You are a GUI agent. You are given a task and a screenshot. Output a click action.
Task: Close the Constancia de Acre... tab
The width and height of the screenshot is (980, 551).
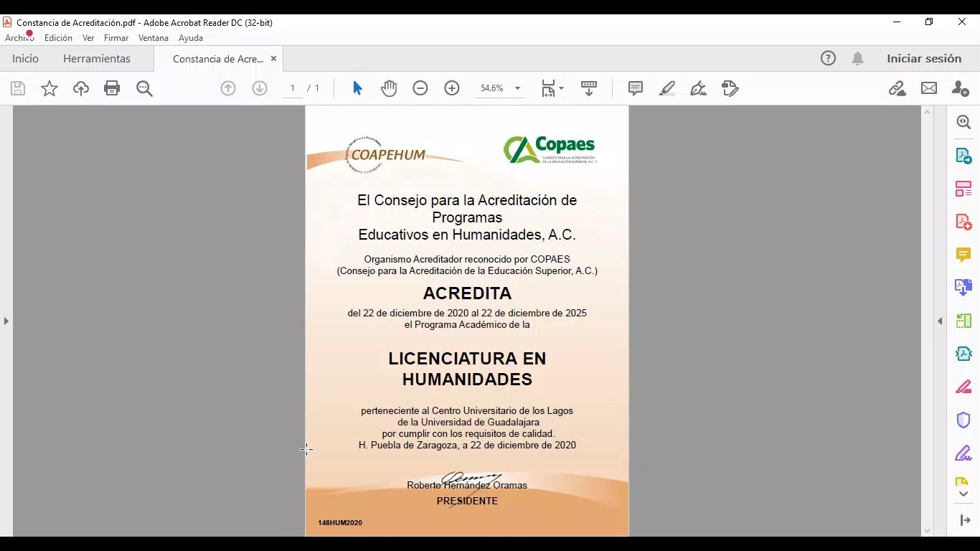tap(273, 59)
